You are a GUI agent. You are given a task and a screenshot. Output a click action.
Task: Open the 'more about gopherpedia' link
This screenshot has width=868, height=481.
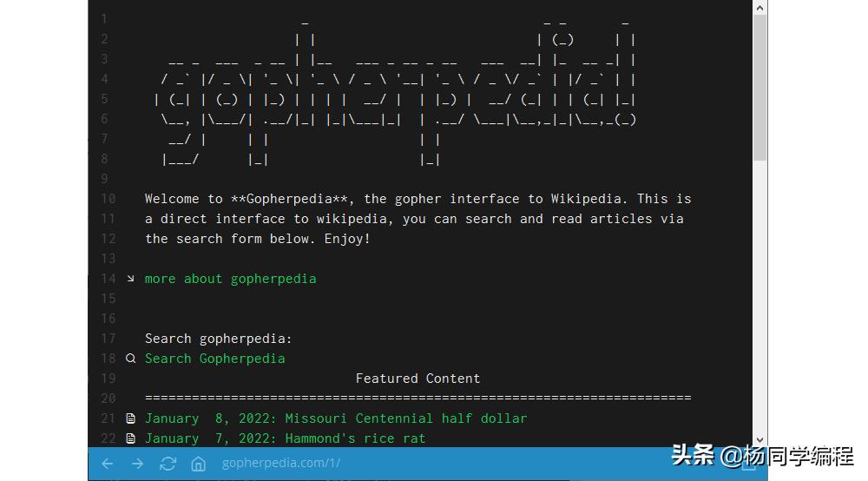pyautogui.click(x=230, y=279)
